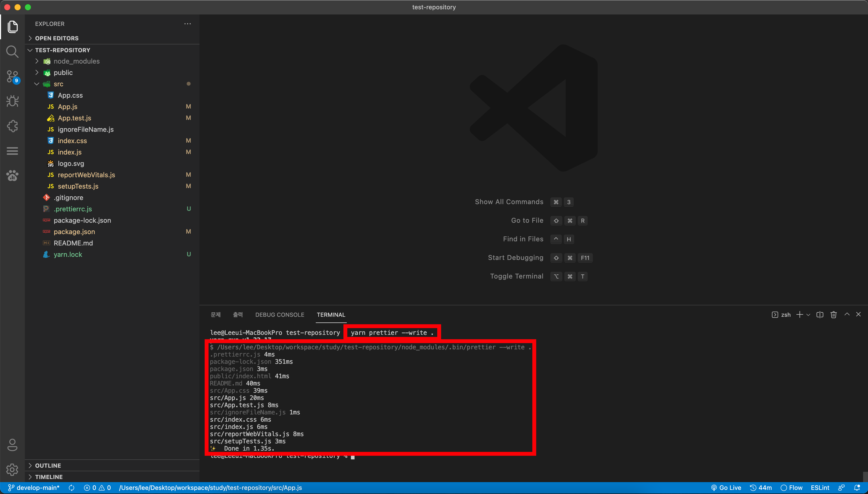Expand the node_modules folder

tap(76, 61)
